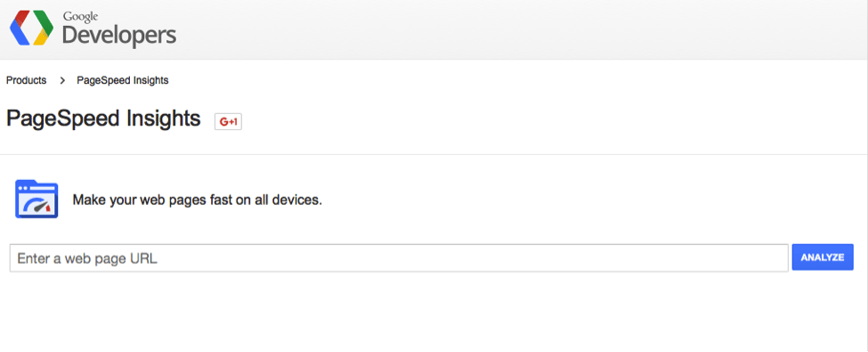Click the red-blue left bracket of the logo
This screenshot has height=352, width=868.
coord(19,28)
